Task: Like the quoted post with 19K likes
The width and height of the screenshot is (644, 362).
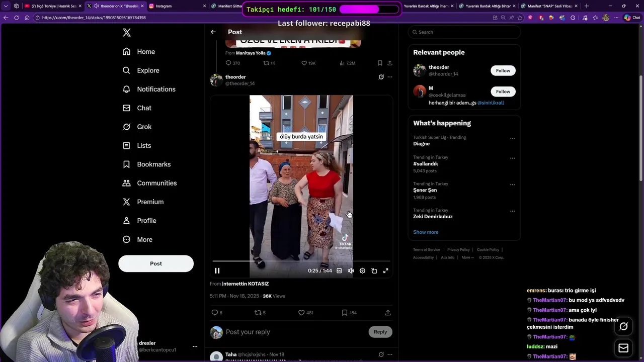Action: (304, 63)
